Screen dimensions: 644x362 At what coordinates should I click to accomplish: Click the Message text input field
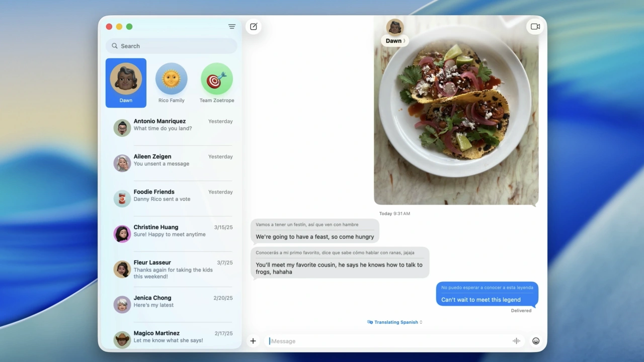387,341
